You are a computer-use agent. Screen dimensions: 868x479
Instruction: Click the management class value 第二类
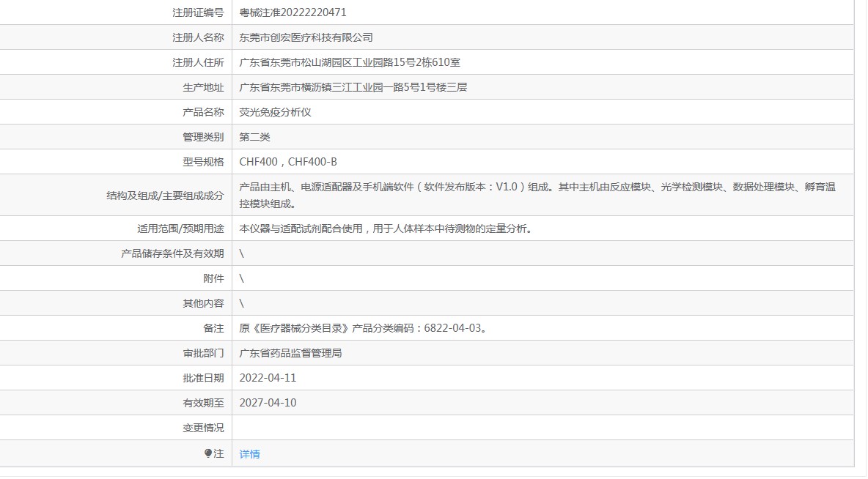click(254, 137)
